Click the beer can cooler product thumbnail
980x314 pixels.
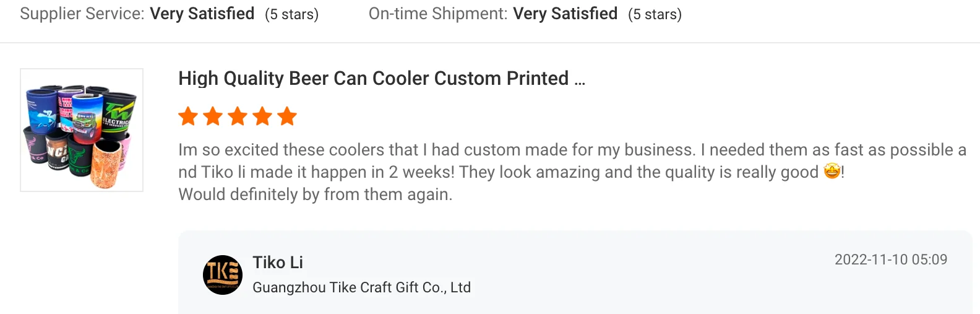tap(82, 130)
